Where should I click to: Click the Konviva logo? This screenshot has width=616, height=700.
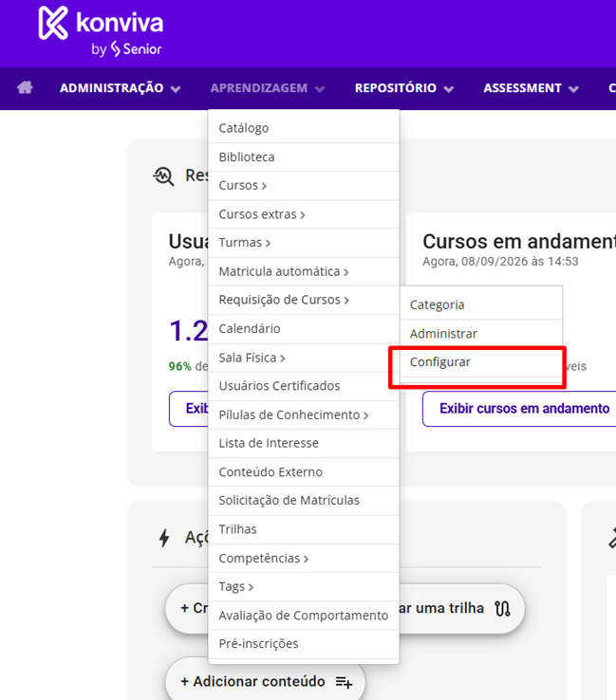[101, 31]
